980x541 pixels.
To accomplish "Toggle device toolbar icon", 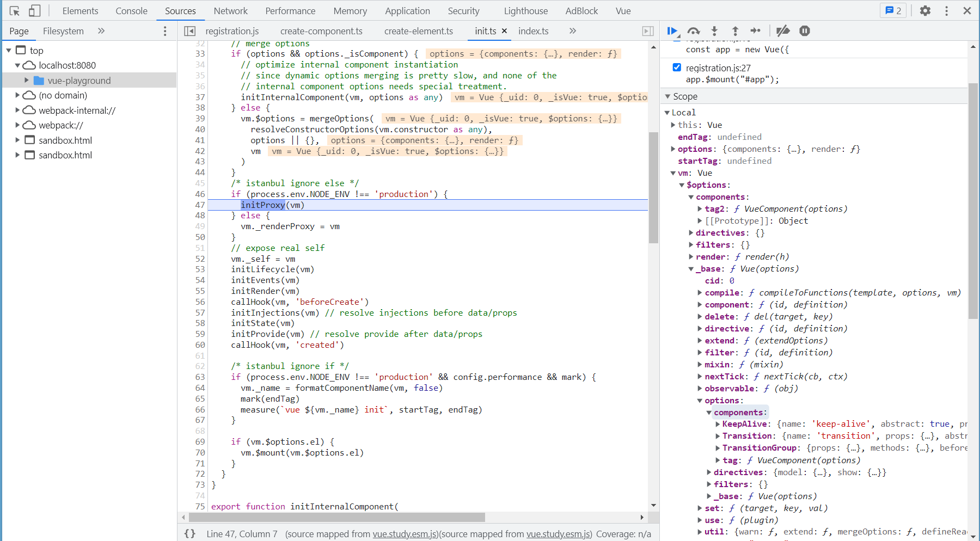I will coord(35,11).
